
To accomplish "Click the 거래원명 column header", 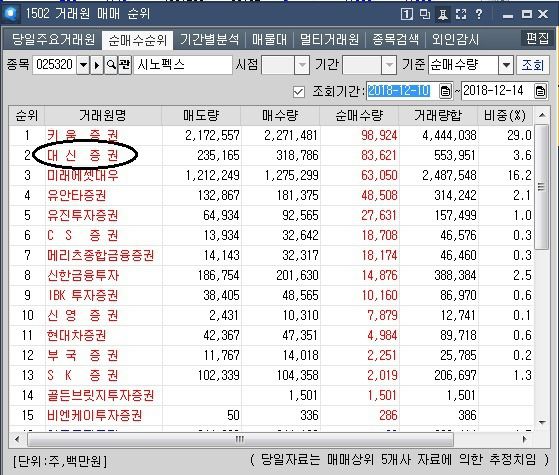I will 103,116.
